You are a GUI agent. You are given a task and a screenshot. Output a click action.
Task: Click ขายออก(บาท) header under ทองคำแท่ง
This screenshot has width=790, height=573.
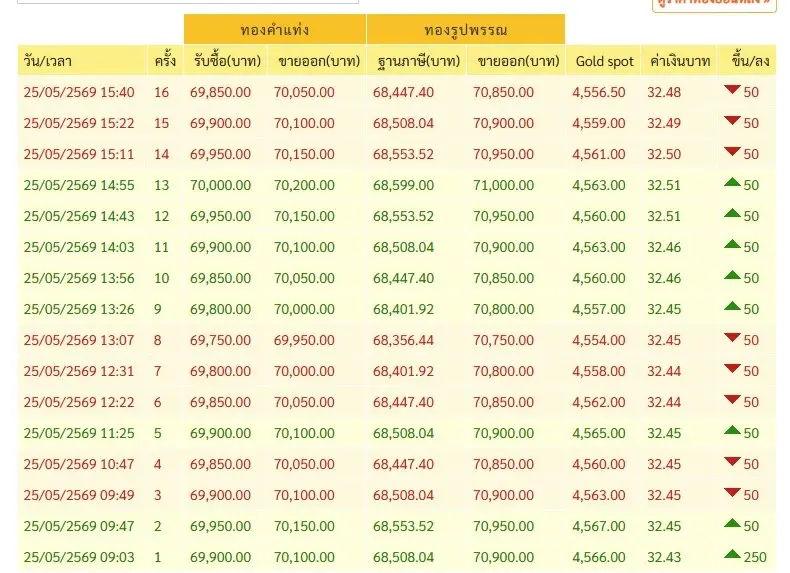click(317, 61)
